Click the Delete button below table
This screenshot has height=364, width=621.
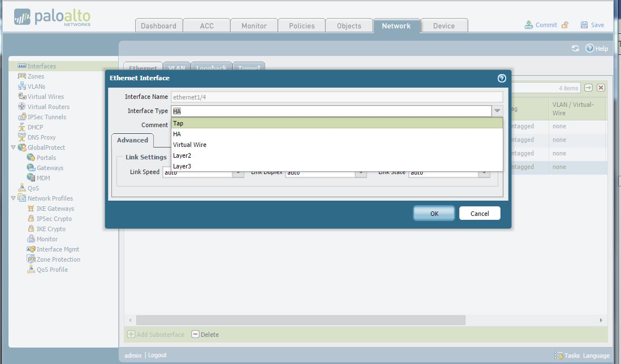click(205, 335)
